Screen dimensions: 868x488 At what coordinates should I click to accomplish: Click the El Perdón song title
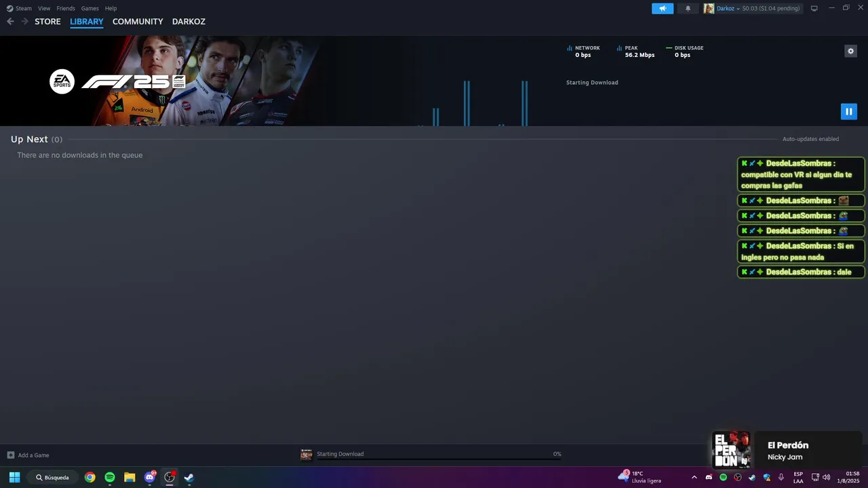coord(788,445)
